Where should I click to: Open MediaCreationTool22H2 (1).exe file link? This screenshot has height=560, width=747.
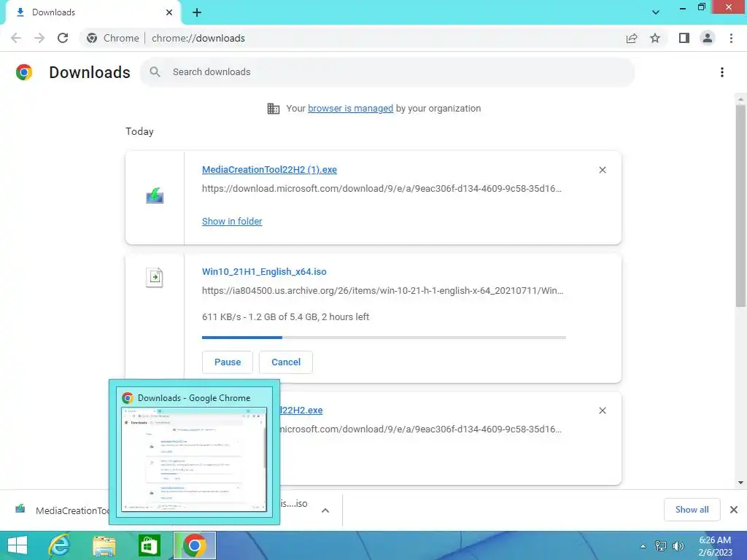click(x=269, y=169)
